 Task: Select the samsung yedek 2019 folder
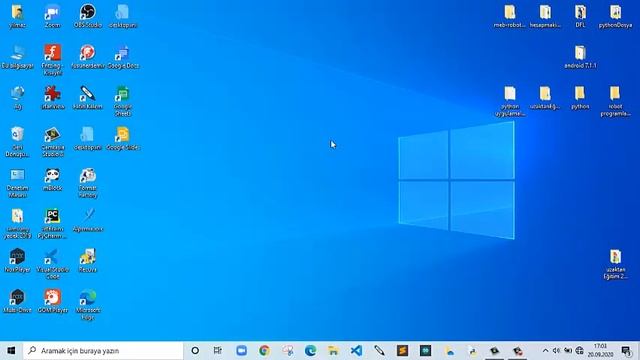click(x=17, y=223)
